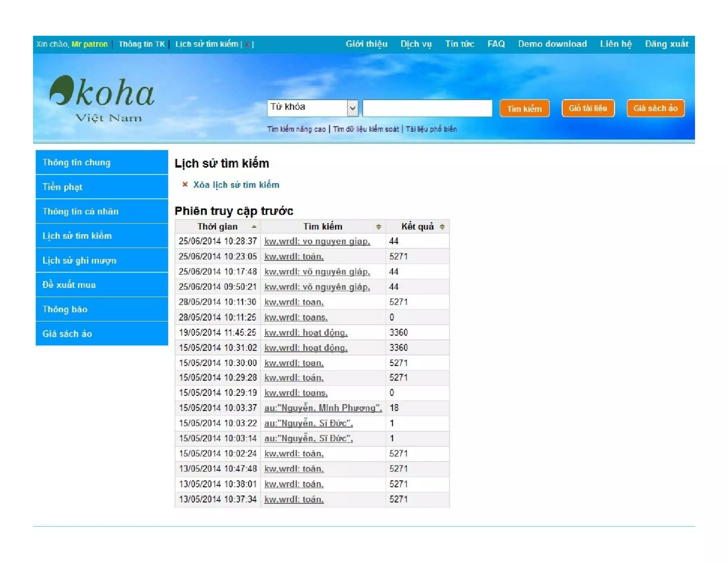Screen dimensions: 728x562
Task: Click the Koha Việt Nam logo
Action: tap(101, 98)
